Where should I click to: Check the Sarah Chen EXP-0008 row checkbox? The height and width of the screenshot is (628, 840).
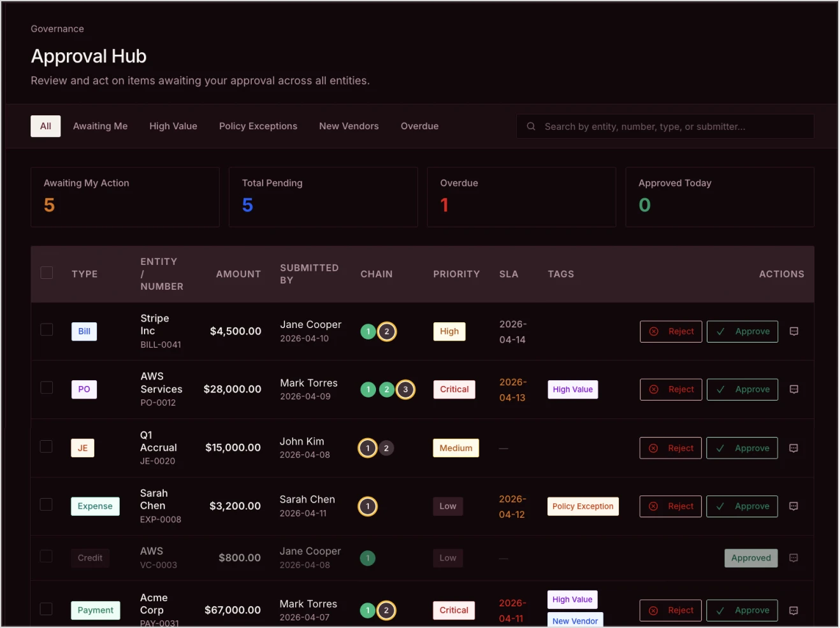(x=47, y=504)
